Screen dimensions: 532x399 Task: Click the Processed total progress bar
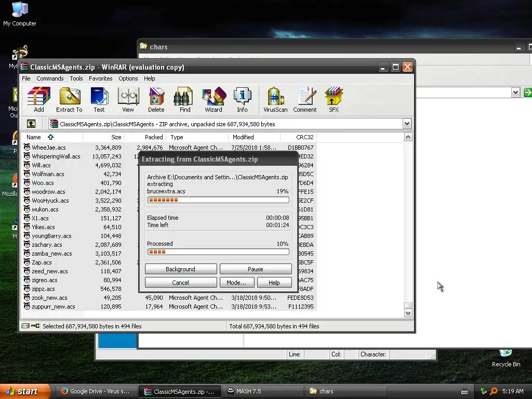coord(218,252)
